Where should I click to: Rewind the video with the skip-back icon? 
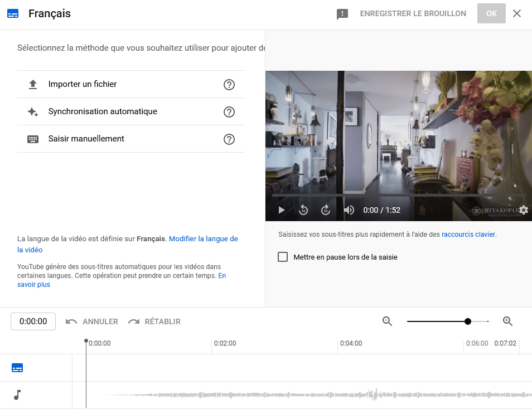click(303, 210)
